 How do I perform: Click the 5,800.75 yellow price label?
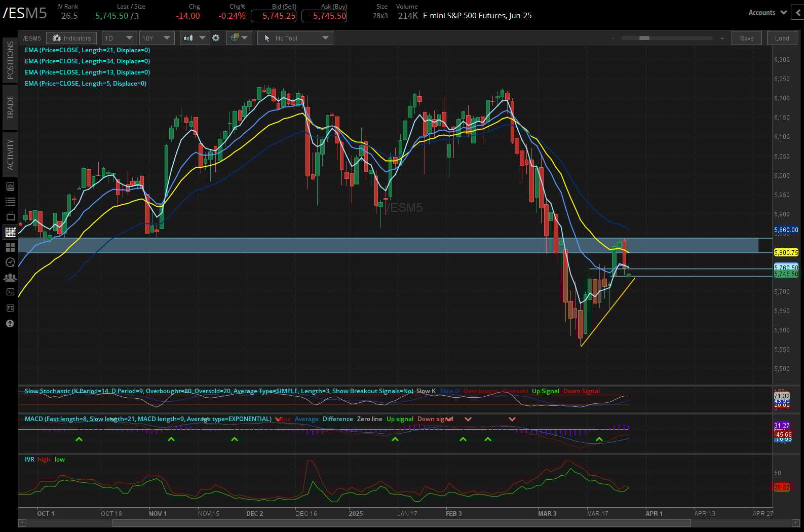[786, 252]
